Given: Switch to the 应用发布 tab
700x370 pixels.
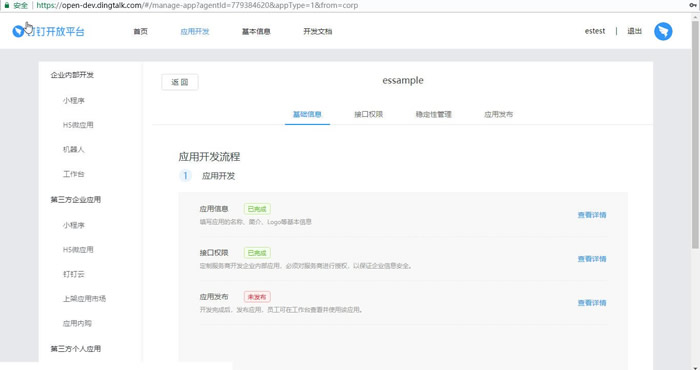Looking at the screenshot, I should pyautogui.click(x=498, y=114).
